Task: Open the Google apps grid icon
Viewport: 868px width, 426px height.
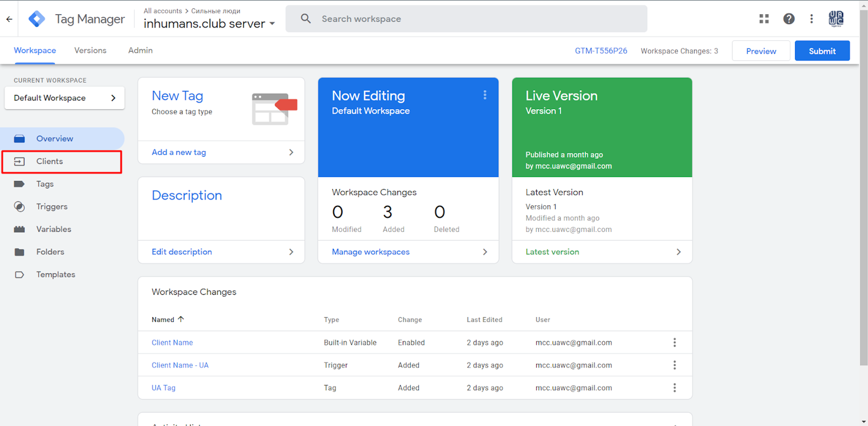Action: (764, 19)
